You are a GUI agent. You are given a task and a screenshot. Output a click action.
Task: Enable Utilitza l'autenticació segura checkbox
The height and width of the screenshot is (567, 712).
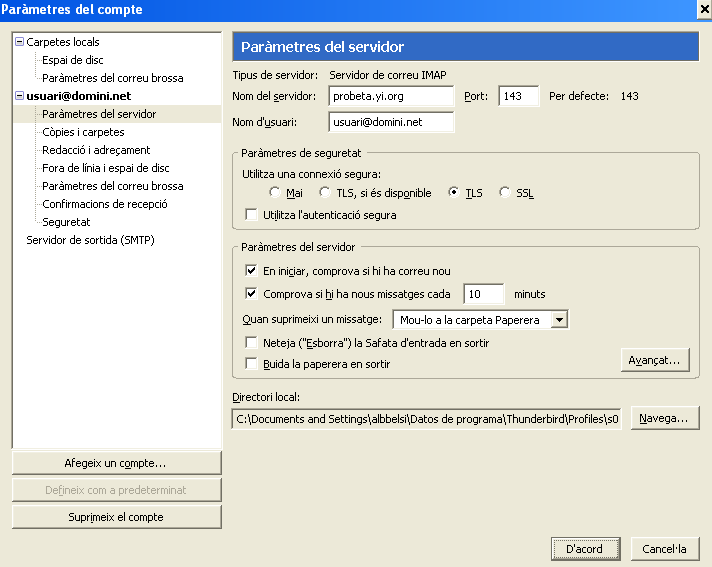[x=251, y=214]
